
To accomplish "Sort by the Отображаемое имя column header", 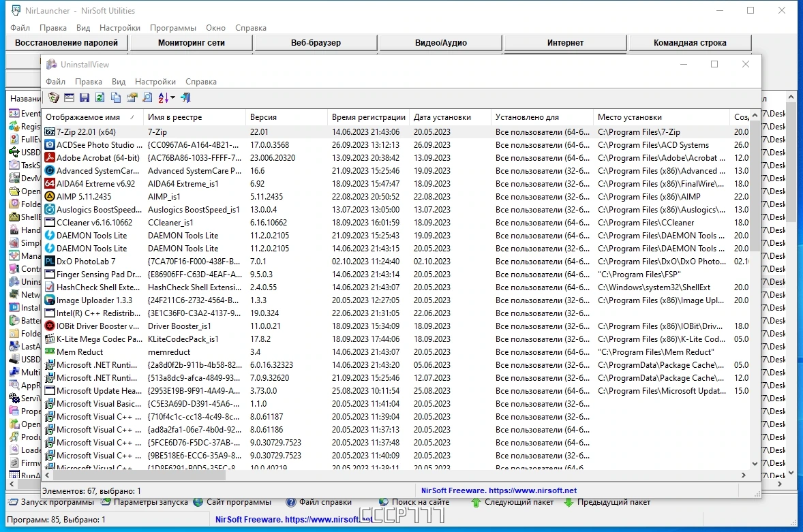I will [x=92, y=117].
